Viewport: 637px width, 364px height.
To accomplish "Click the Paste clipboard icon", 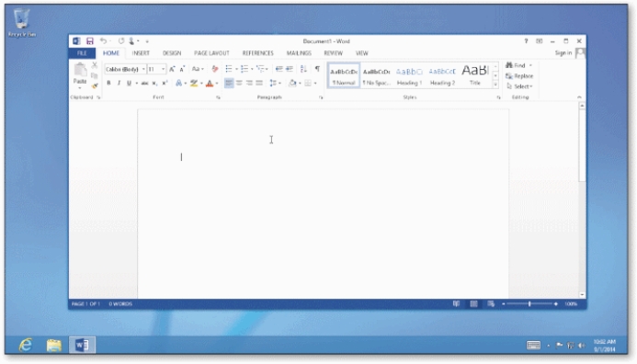I will [80, 71].
